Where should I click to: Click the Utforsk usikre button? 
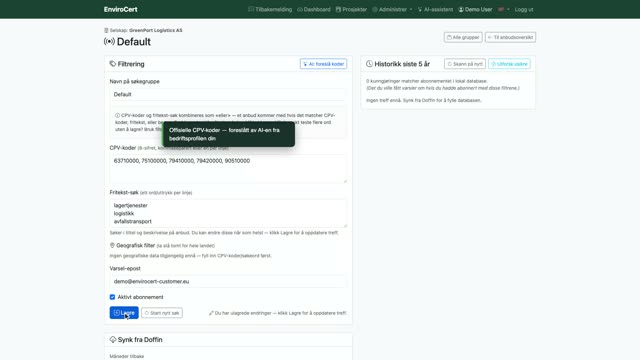tap(509, 64)
